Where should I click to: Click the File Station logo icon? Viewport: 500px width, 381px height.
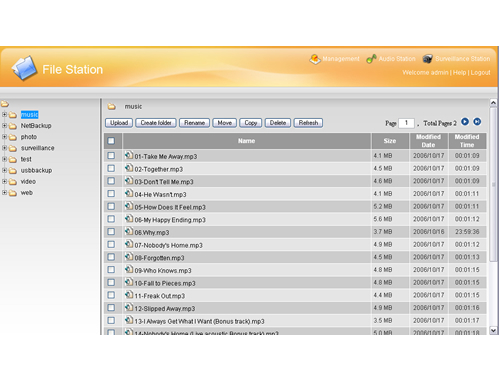(x=24, y=68)
